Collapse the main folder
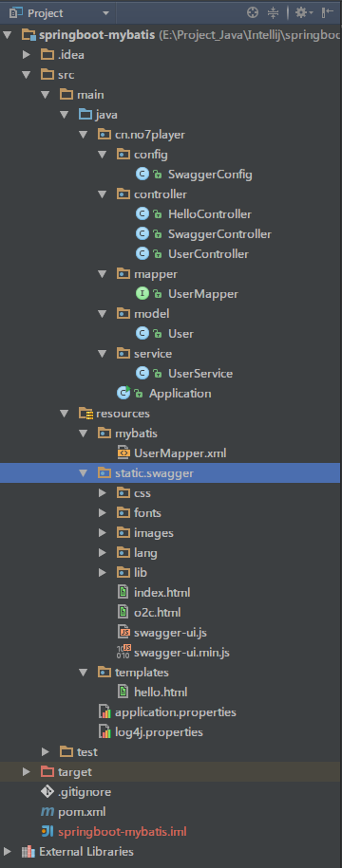Viewport: 342px width, 868px height. 45,95
